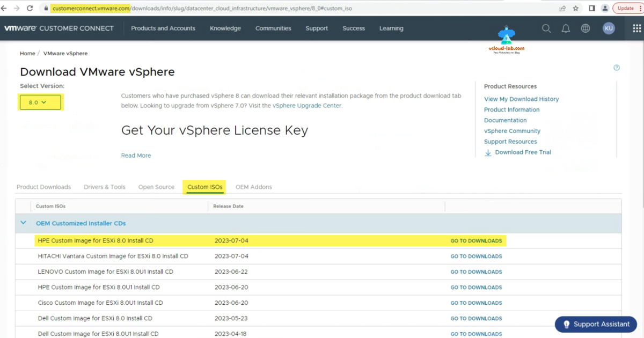The width and height of the screenshot is (644, 338).
Task: Go to downloads for HITACHI Vantara image
Action: (477, 256)
